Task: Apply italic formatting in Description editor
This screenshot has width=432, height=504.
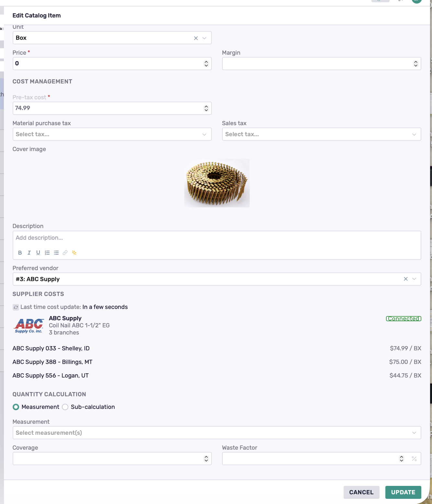Action: pos(29,253)
